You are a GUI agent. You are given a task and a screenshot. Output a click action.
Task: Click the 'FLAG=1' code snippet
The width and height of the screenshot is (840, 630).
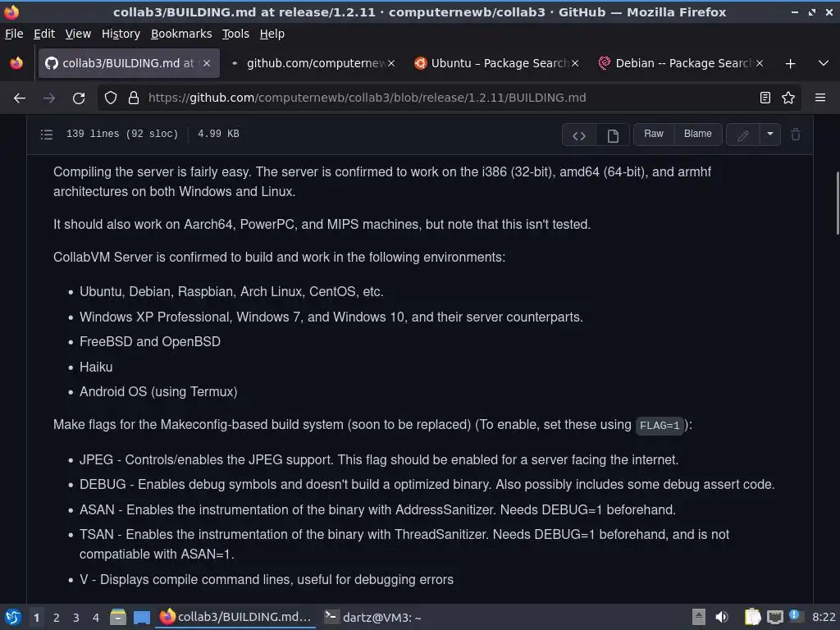click(660, 426)
